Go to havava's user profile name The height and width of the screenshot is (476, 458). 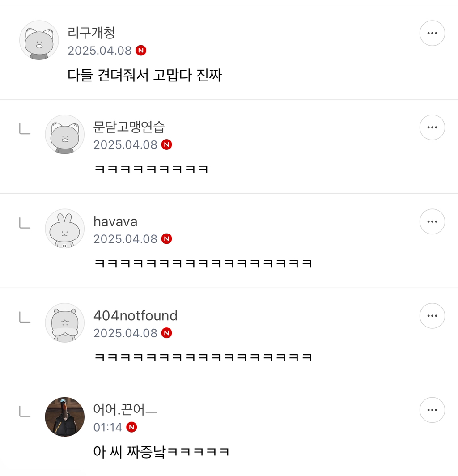115,221
